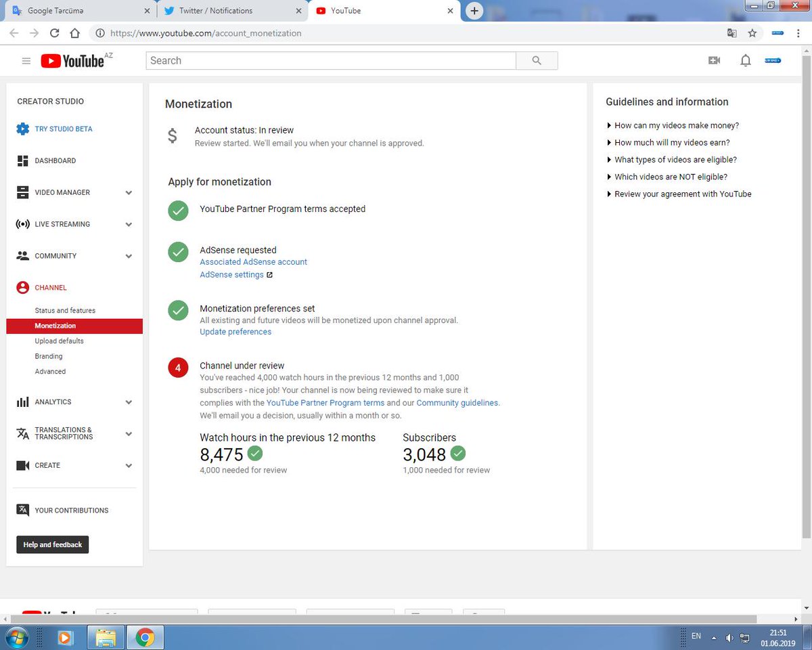Viewport: 812px width, 650px height.
Task: Click the search magnifier button
Action: tap(537, 61)
